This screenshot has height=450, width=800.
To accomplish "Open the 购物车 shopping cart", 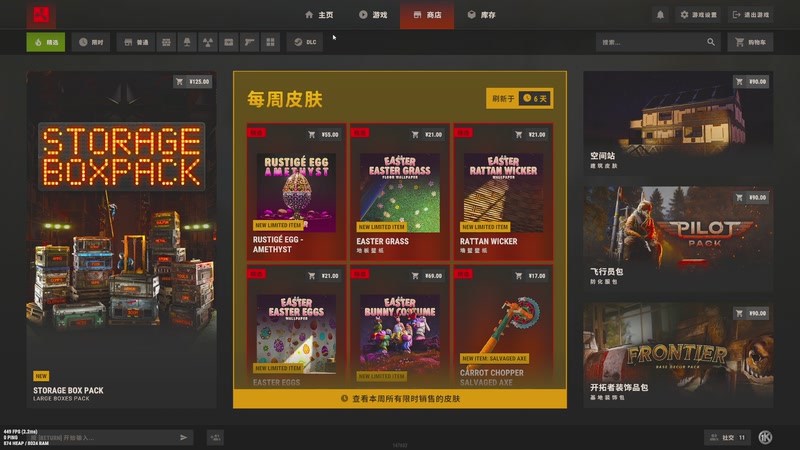I will [x=750, y=42].
